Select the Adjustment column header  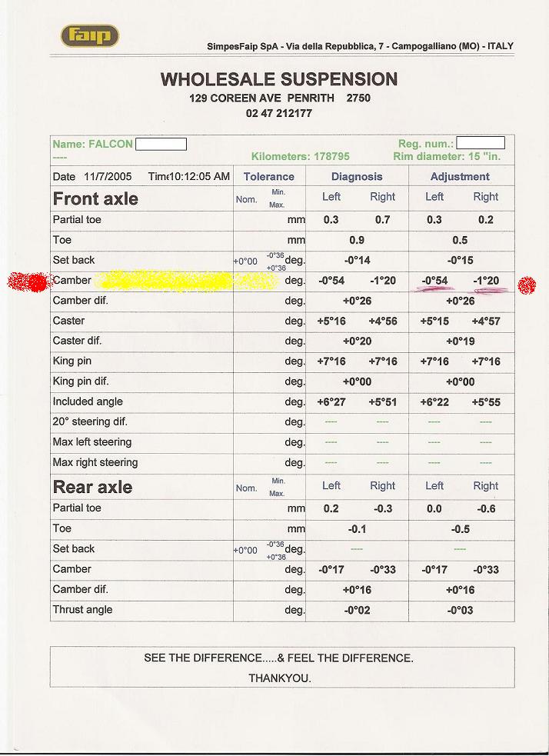pos(460,177)
